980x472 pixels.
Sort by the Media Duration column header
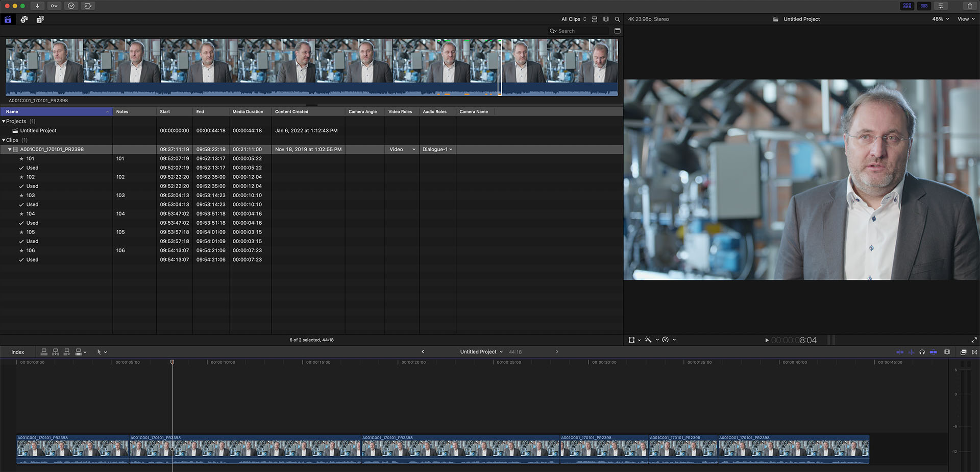point(250,111)
